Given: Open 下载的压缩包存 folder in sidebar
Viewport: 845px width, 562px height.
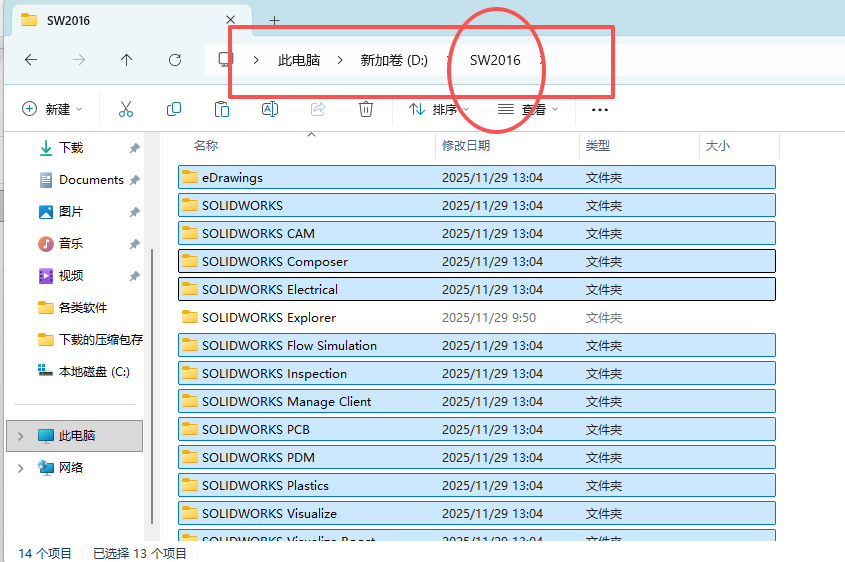Looking at the screenshot, I should click(x=100, y=339).
